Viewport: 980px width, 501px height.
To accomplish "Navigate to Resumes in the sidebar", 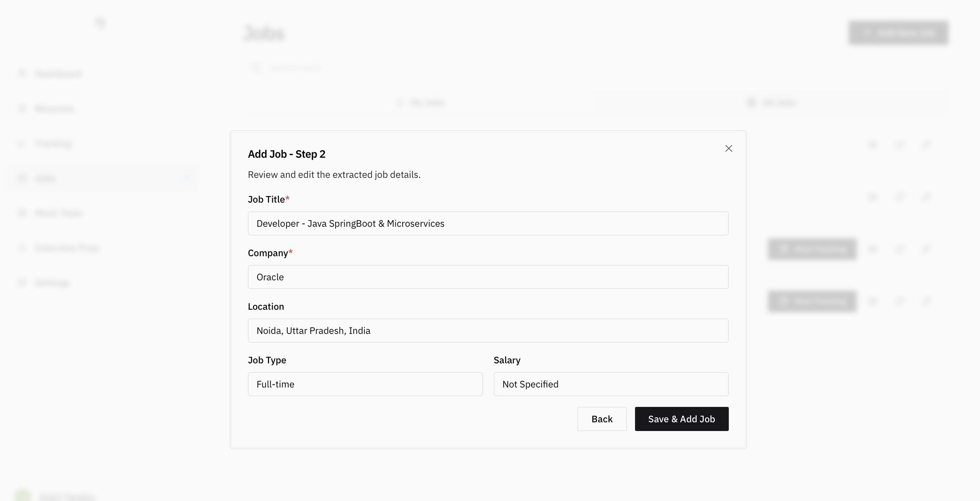I will (x=54, y=109).
